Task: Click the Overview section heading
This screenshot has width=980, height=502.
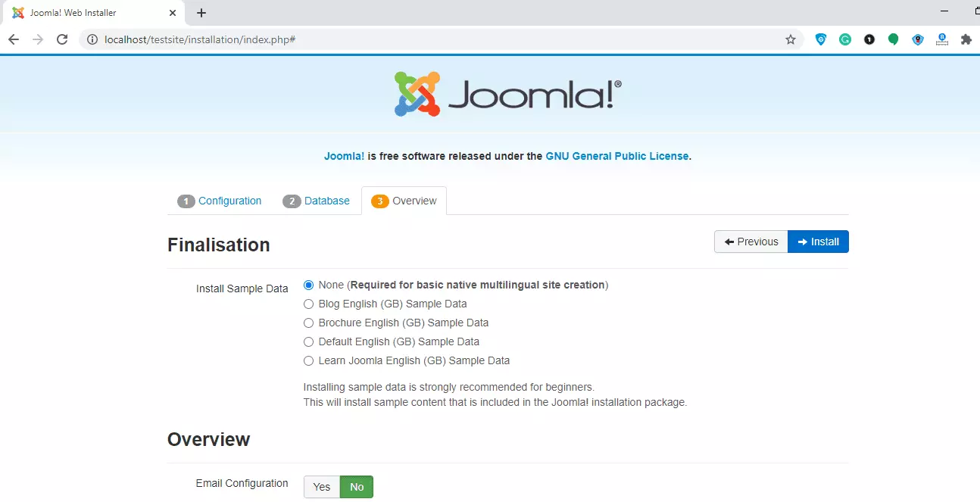Action: [209, 440]
